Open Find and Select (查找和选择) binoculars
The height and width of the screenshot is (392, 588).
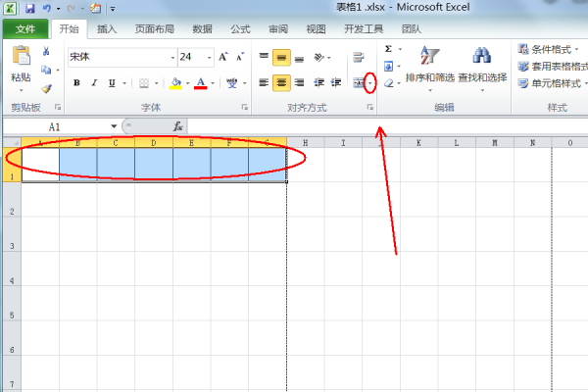[482, 64]
